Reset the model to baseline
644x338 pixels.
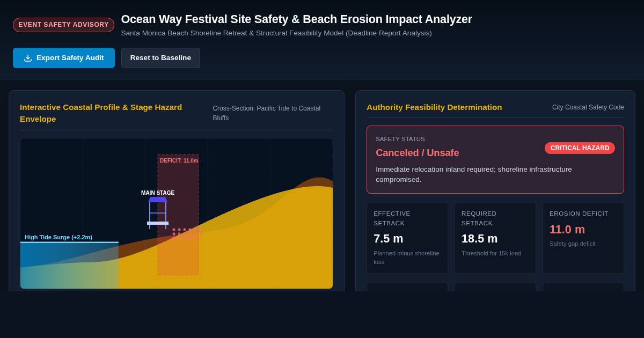pos(160,58)
